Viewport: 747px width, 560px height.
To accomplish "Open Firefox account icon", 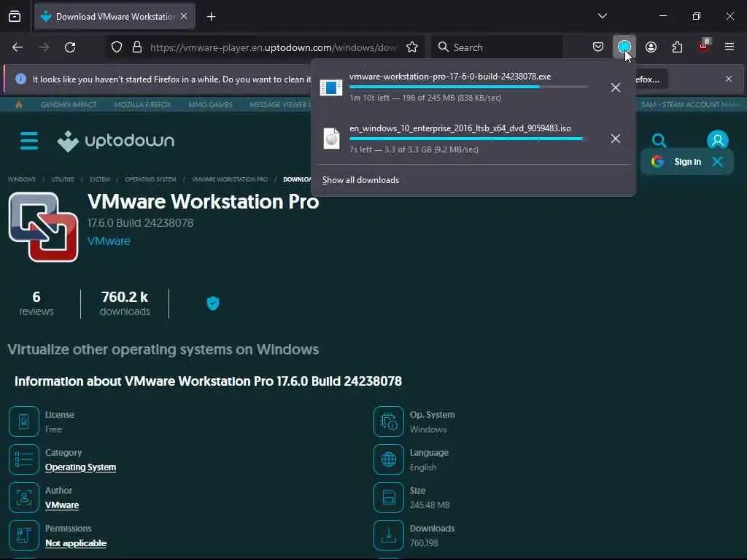I will [651, 47].
